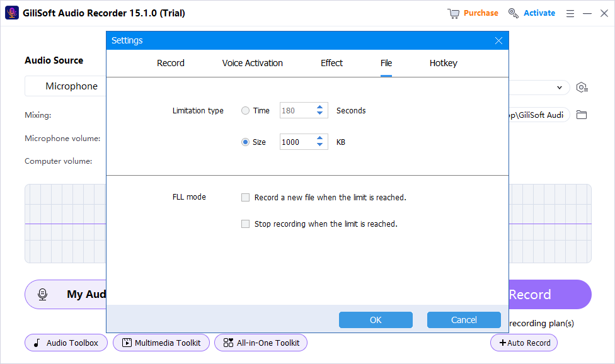The width and height of the screenshot is (615, 364).
Task: Open the Audio Toolbox
Action: click(x=66, y=343)
